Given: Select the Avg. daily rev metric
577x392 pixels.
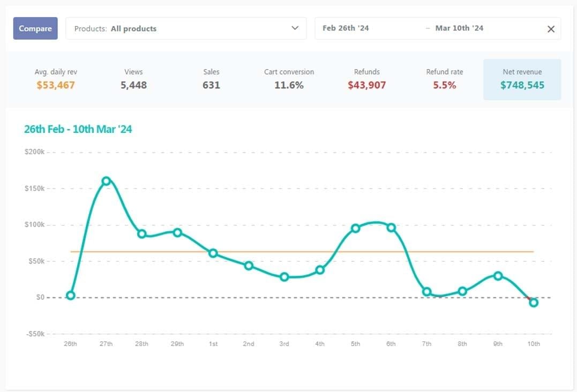Looking at the screenshot, I should point(56,79).
